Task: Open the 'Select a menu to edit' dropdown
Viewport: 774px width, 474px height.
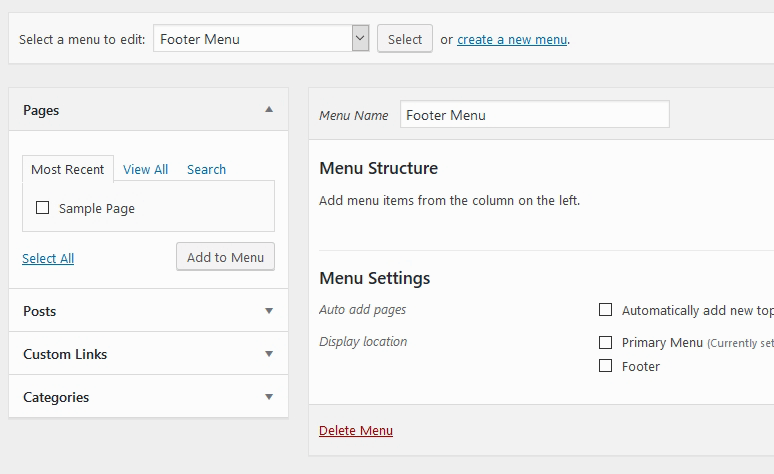Action: tap(261, 39)
